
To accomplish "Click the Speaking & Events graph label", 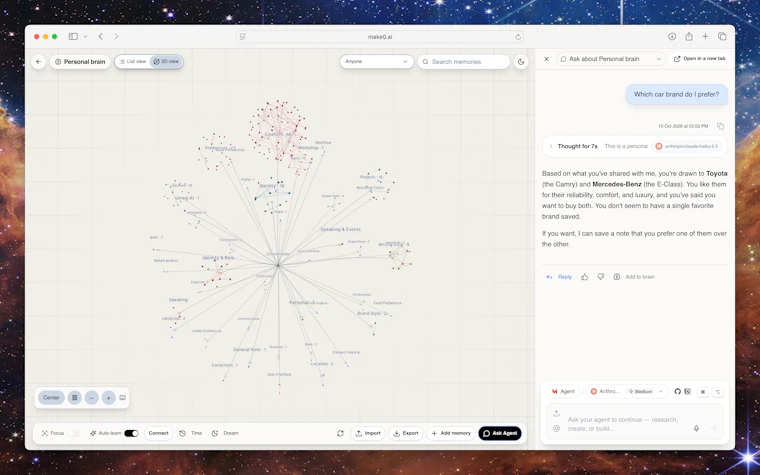I will (x=340, y=229).
